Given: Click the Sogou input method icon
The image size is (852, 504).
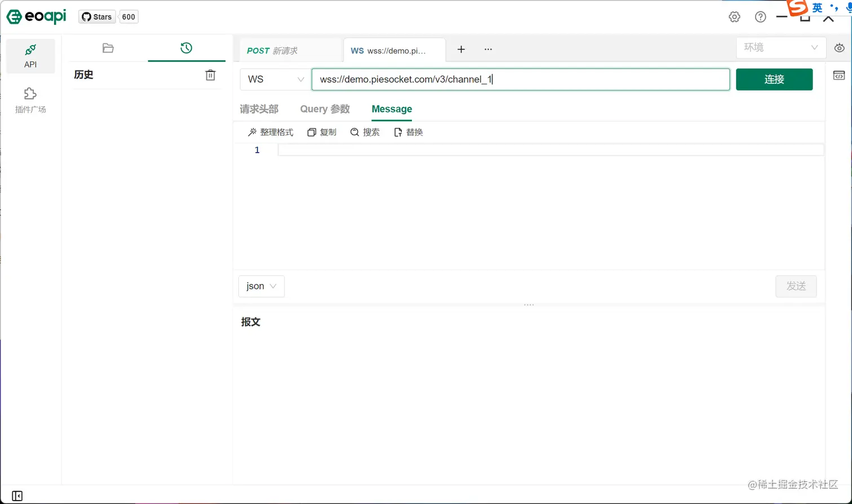Looking at the screenshot, I should (x=797, y=8).
